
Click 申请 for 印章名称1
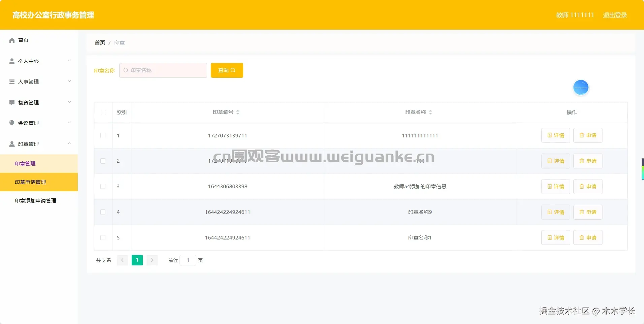tap(588, 238)
